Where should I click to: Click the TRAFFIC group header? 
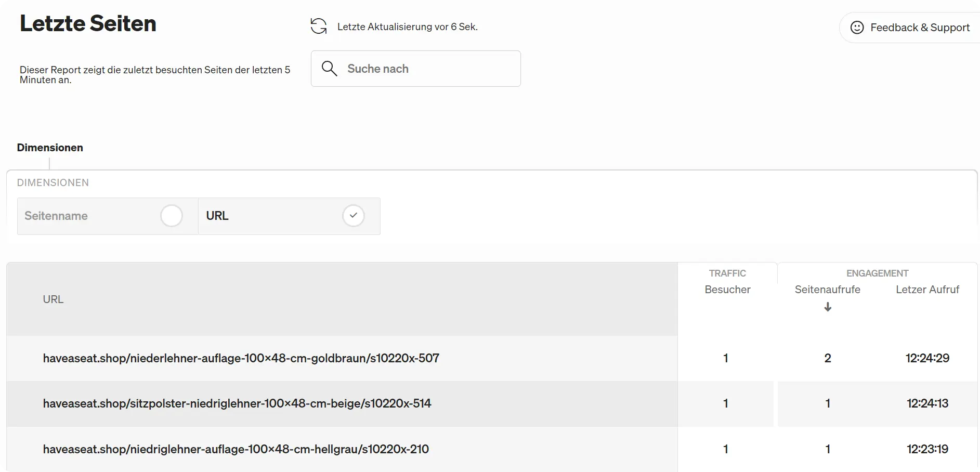(727, 273)
